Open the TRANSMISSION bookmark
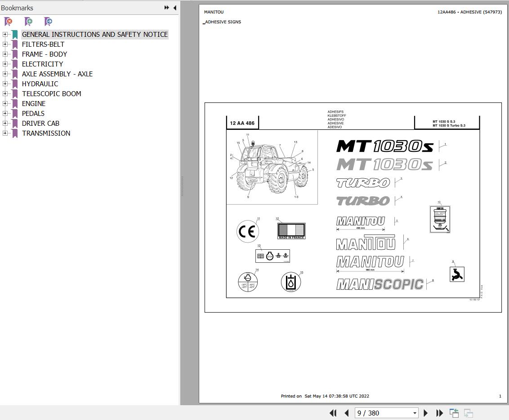This screenshot has width=509, height=420. [46, 133]
